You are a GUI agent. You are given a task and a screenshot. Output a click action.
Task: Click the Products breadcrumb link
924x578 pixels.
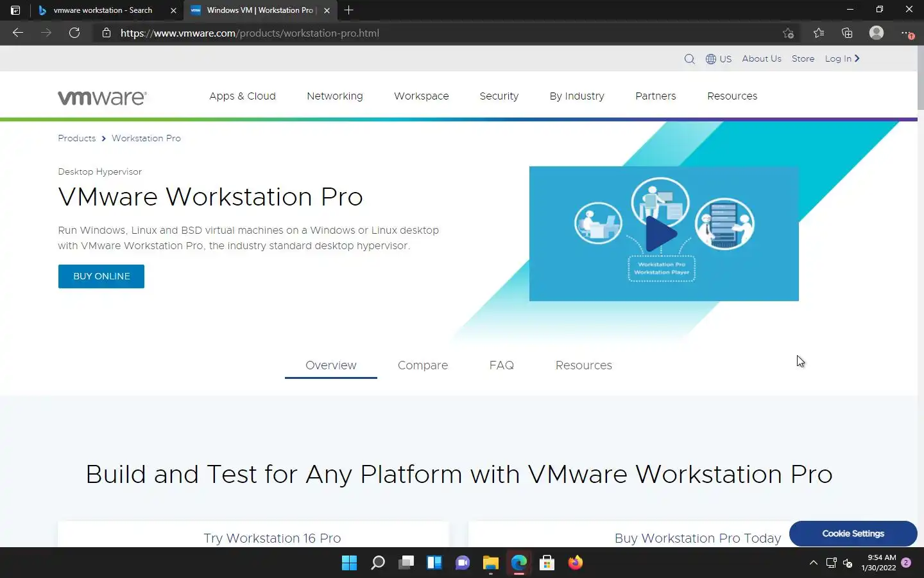pyautogui.click(x=77, y=138)
